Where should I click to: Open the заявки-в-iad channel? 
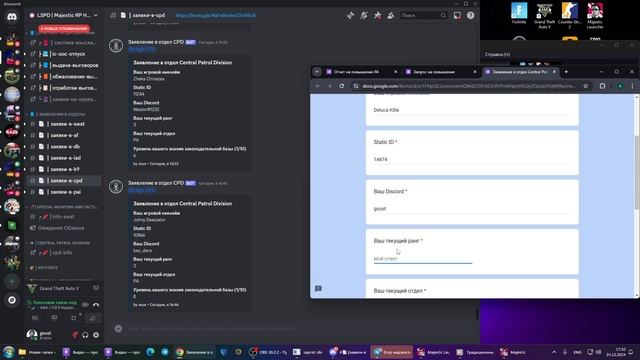coord(64,158)
